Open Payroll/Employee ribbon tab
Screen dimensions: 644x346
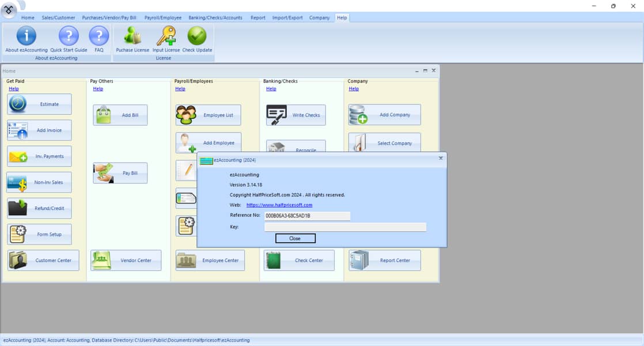163,18
